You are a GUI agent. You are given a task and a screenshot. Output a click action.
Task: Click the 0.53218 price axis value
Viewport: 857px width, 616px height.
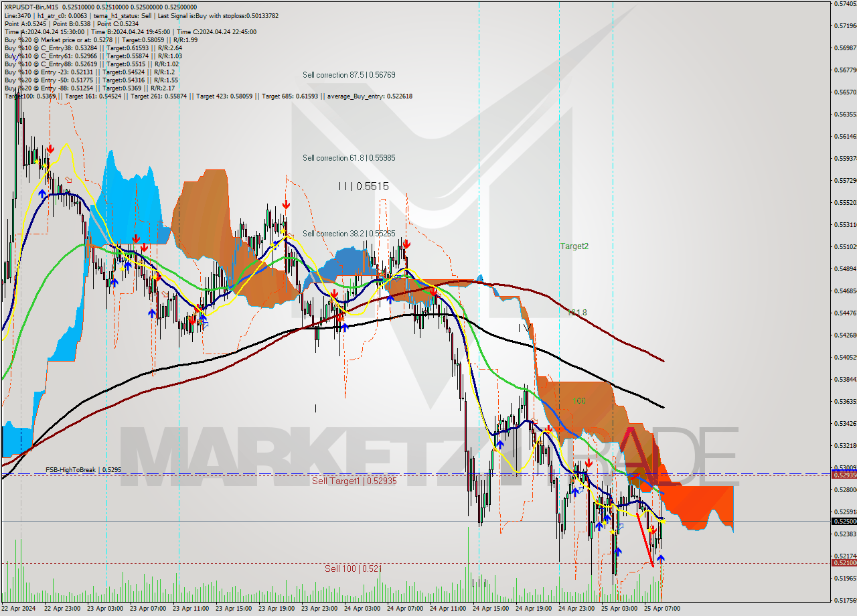pos(844,445)
